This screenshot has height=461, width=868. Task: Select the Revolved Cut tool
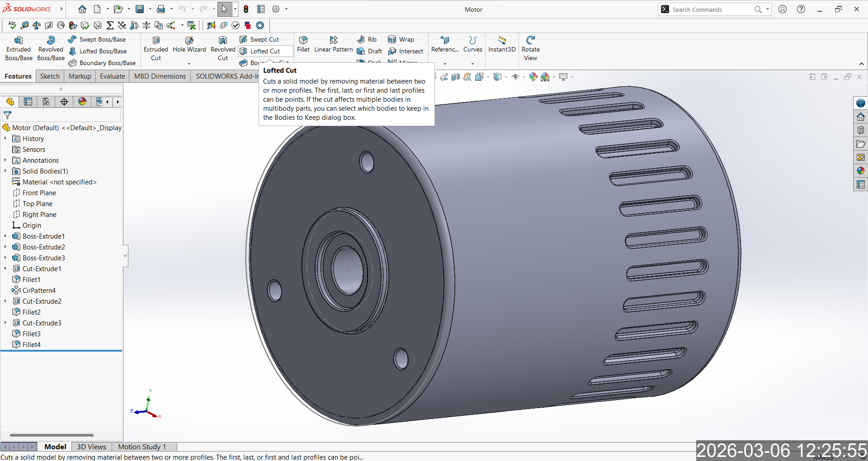[223, 48]
